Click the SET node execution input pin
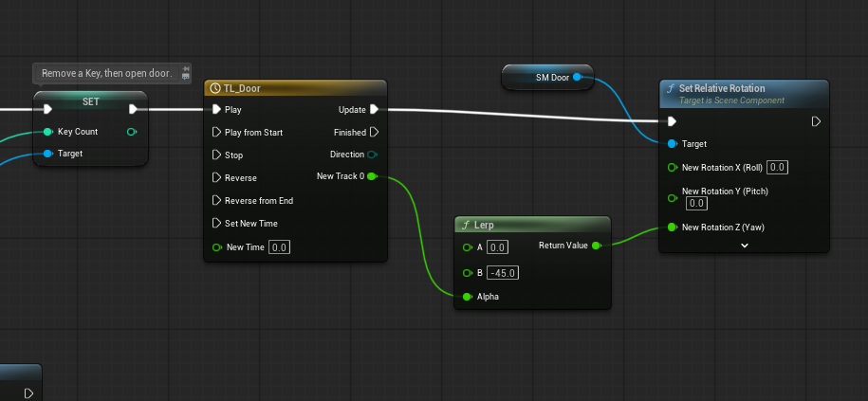Screen dimensions: 868x401 (x=47, y=109)
